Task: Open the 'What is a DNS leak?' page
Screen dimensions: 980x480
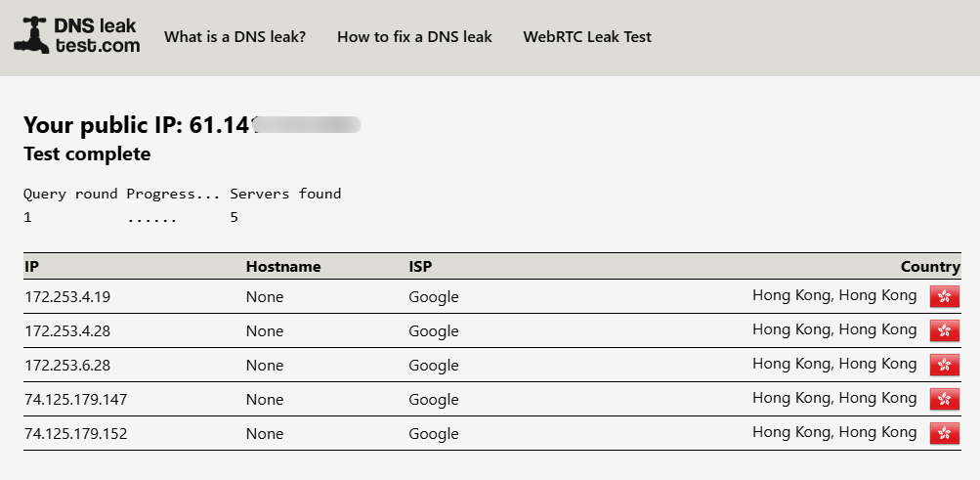Action: [234, 37]
